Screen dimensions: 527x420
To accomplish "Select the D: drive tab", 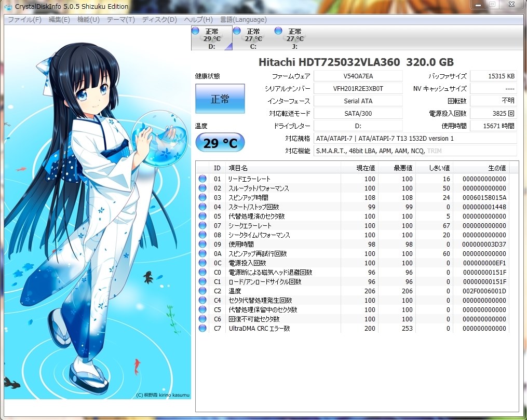I will point(212,38).
